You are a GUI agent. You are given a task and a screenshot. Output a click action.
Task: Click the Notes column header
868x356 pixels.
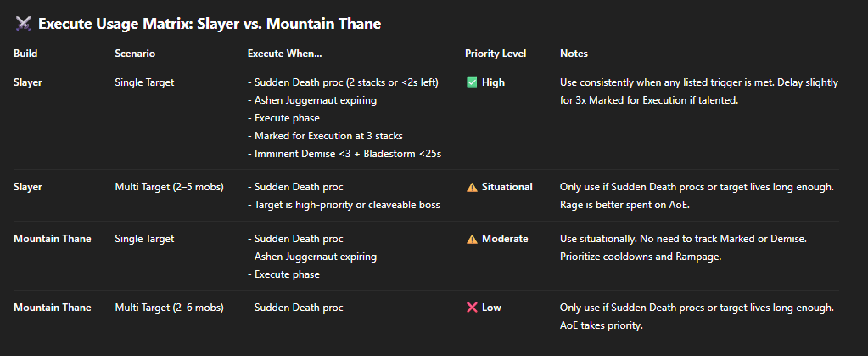pyautogui.click(x=574, y=54)
